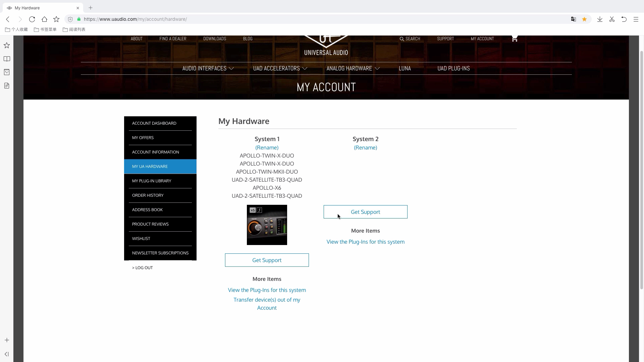Open the Downloads header link

tap(215, 39)
